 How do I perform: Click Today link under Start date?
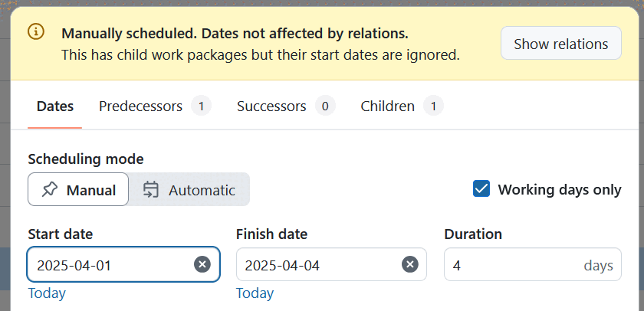tap(47, 293)
